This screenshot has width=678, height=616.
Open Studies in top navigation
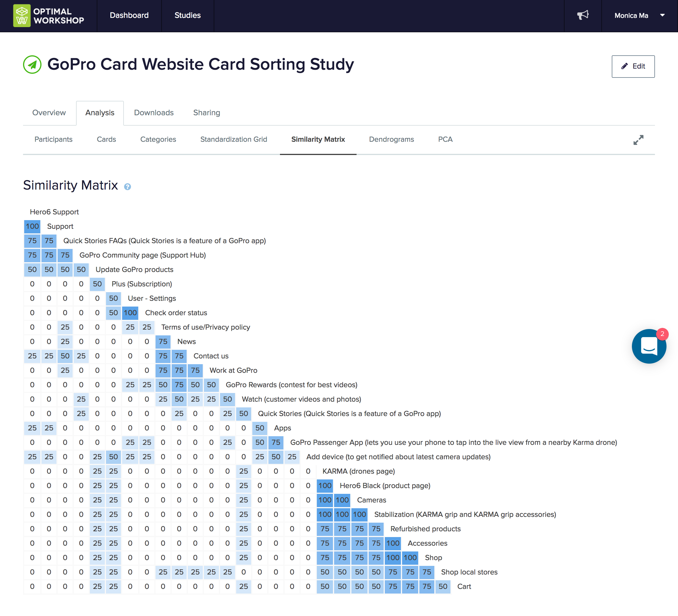[188, 16]
